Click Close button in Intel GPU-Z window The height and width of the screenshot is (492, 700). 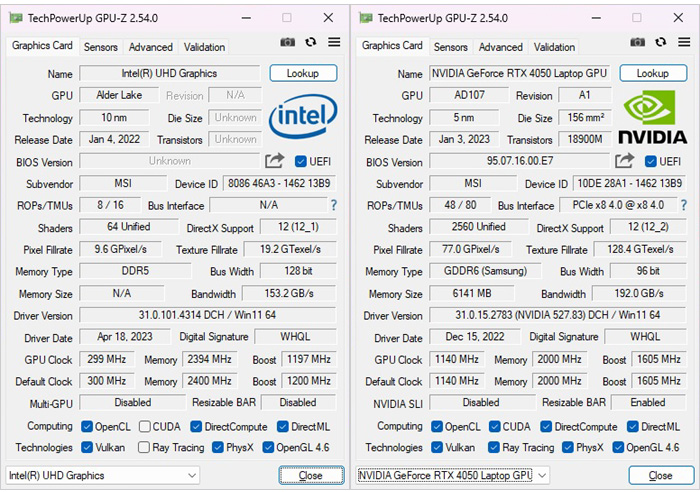pos(311,475)
